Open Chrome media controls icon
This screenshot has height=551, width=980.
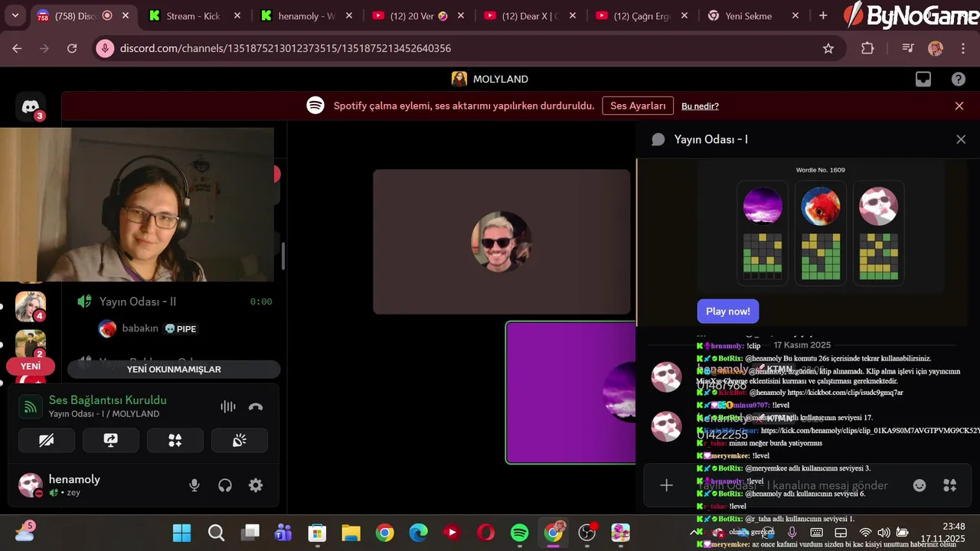coord(908,48)
